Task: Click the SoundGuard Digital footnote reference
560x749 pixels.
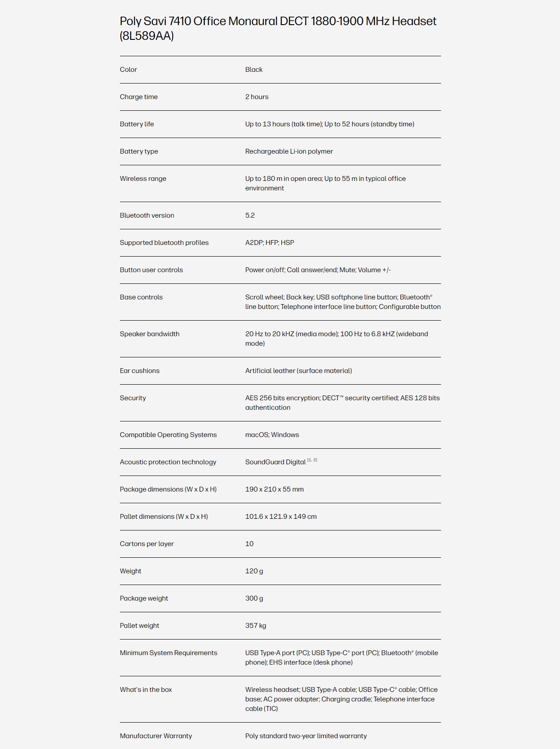Action: (x=312, y=460)
